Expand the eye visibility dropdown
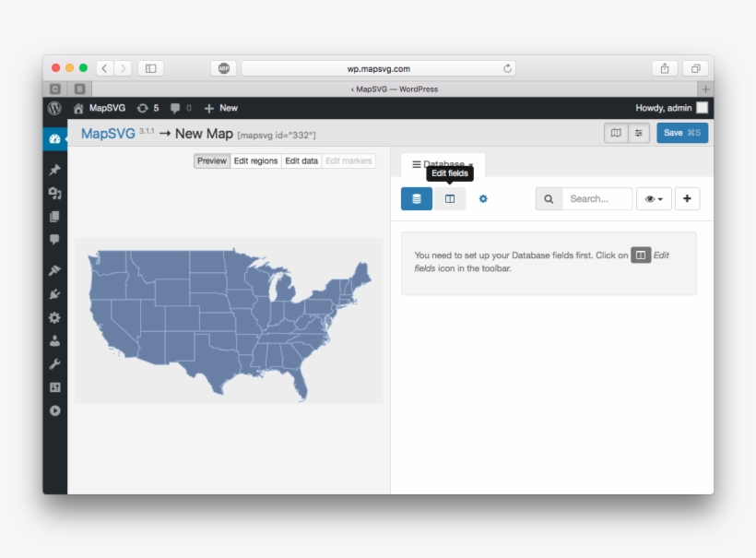The image size is (756, 558). pyautogui.click(x=654, y=198)
